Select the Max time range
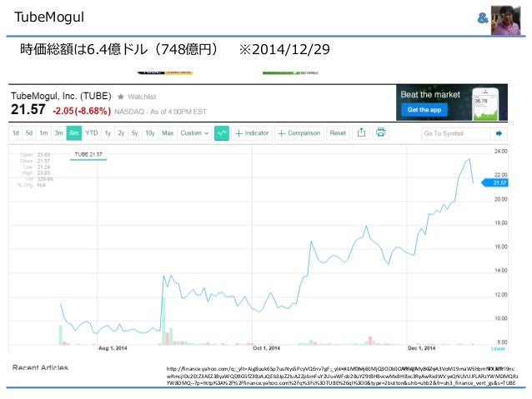532x399 pixels. (x=168, y=133)
